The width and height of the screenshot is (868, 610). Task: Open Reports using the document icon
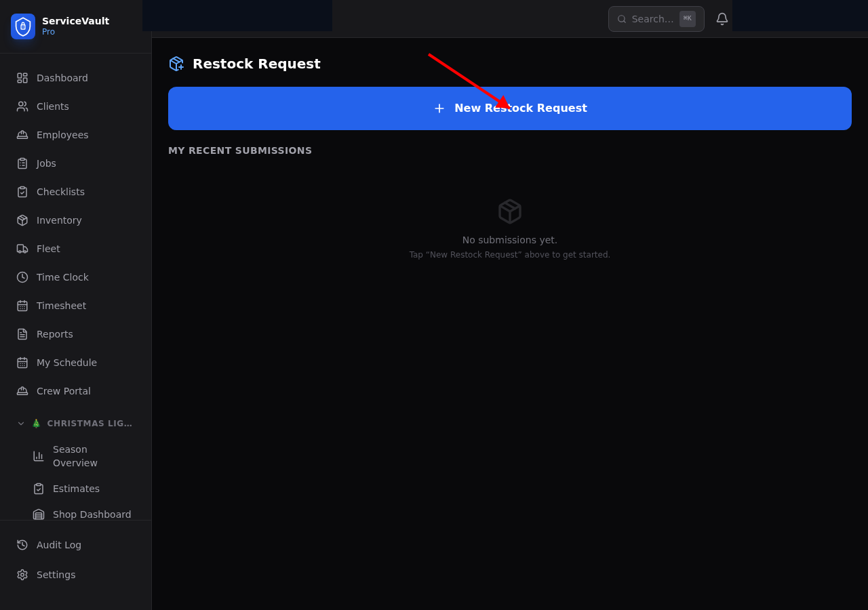[22, 333]
